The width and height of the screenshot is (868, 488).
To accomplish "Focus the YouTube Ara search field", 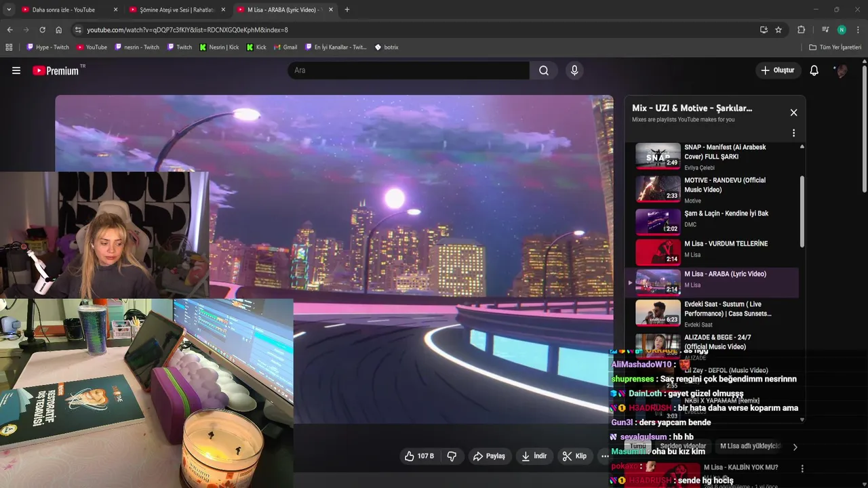I will coord(409,70).
